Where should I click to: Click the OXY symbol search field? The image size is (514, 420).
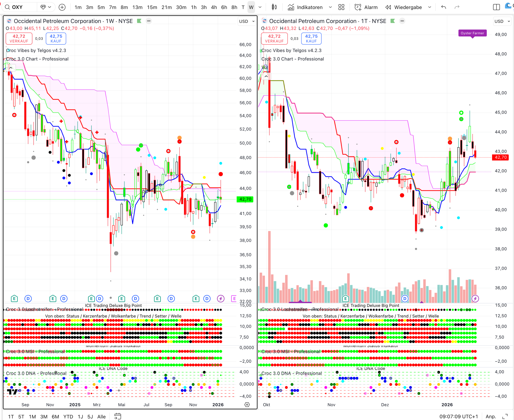coord(19,7)
